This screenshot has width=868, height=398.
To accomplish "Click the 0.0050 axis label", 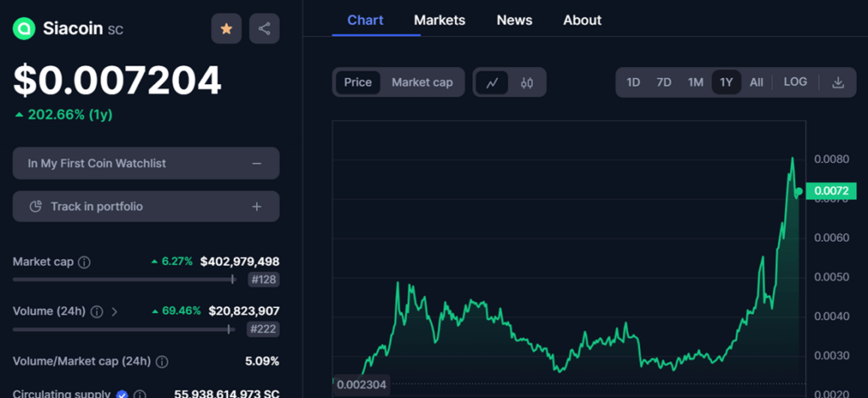I will point(832,277).
